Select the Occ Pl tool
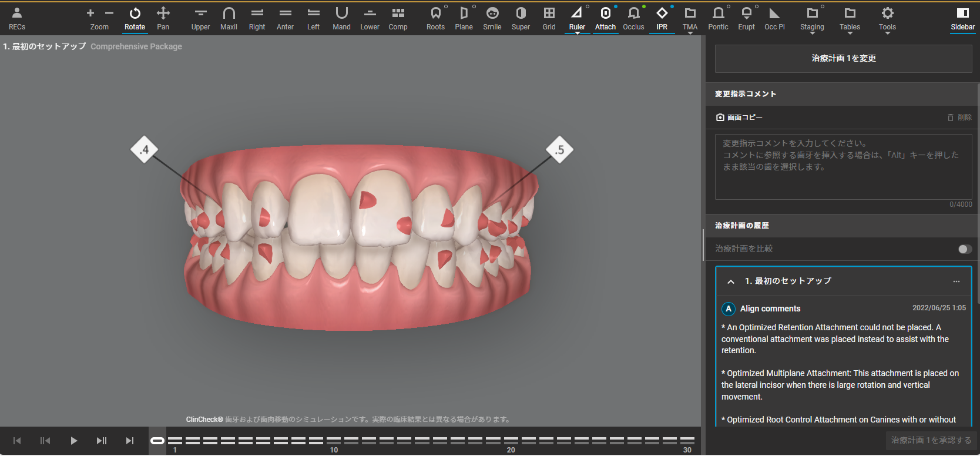Viewport: 980px width, 456px height. point(774,18)
